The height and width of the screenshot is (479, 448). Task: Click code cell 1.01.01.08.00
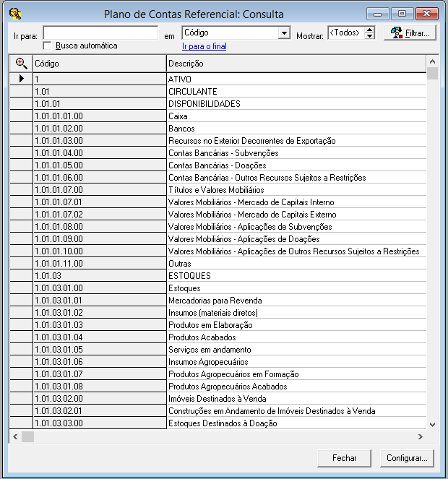tap(100, 226)
